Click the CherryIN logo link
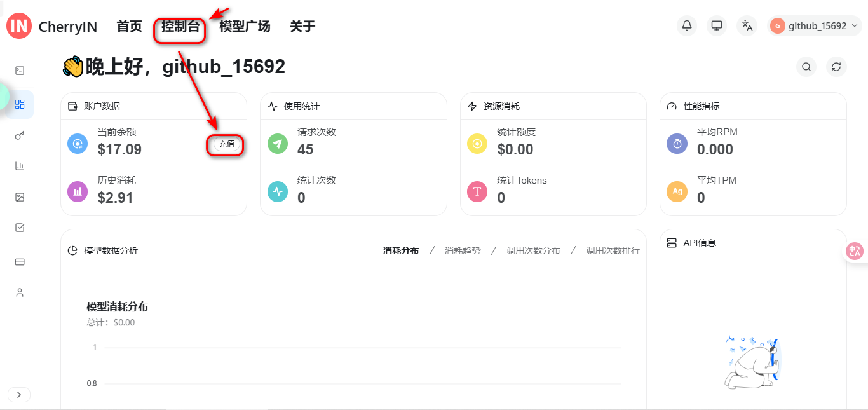868x410 pixels. pos(52,26)
